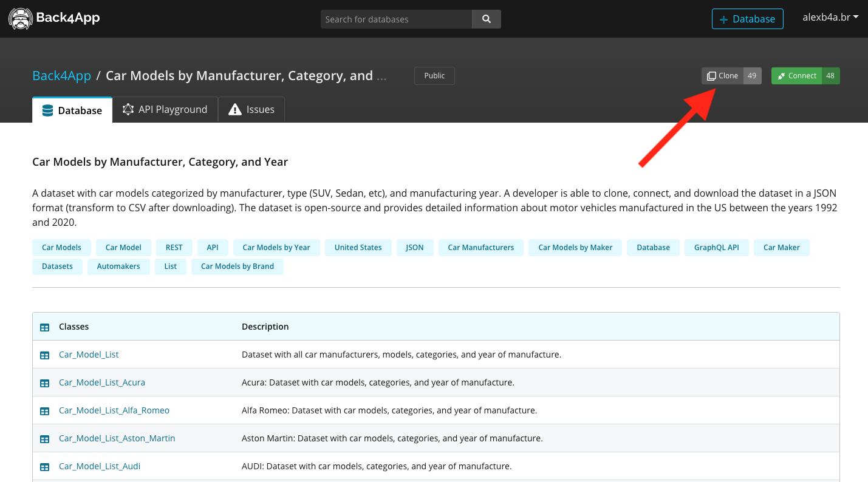The width and height of the screenshot is (868, 482).
Task: Click the Car Model tag
Action: point(123,248)
